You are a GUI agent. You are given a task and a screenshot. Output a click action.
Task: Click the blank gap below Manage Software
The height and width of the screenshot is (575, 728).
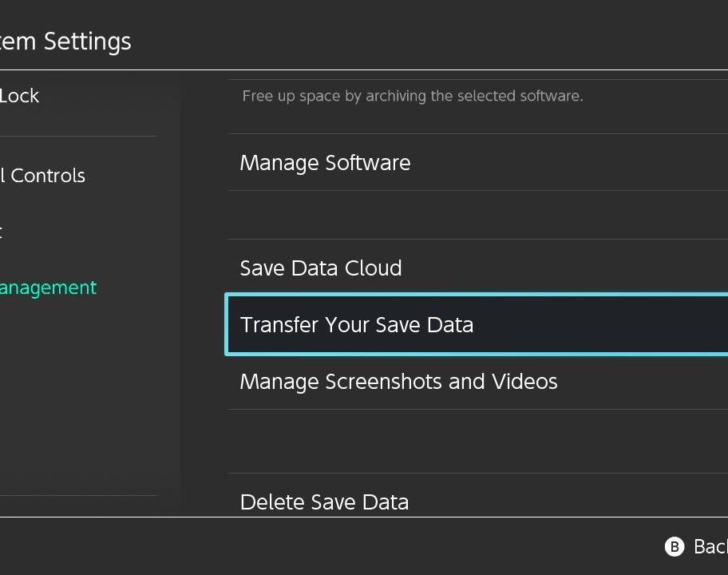(x=477, y=215)
